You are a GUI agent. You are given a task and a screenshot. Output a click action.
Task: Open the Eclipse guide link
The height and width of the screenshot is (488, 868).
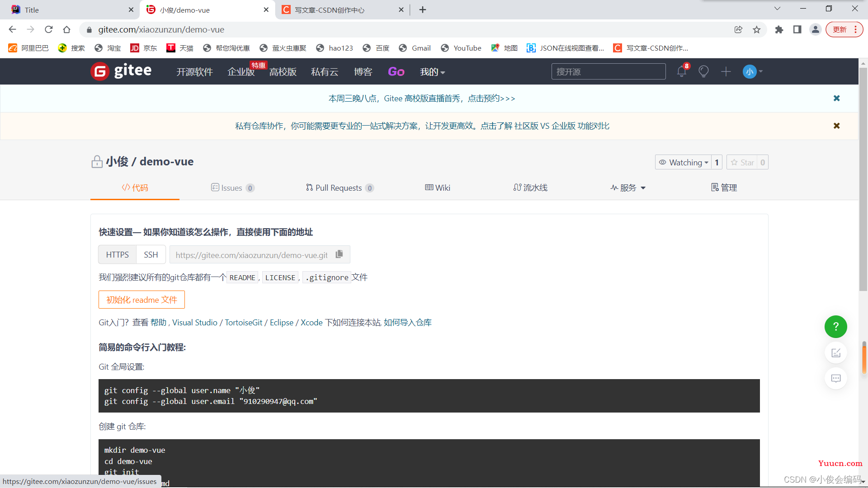click(x=282, y=322)
